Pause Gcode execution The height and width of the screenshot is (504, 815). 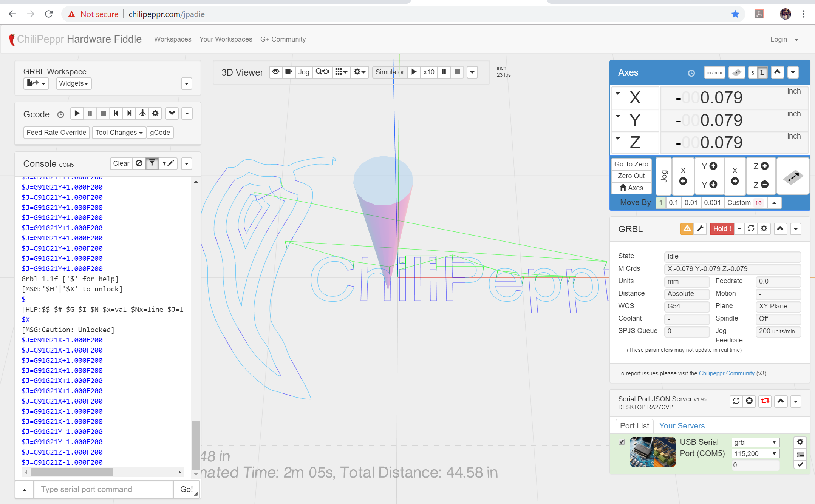pos(90,113)
